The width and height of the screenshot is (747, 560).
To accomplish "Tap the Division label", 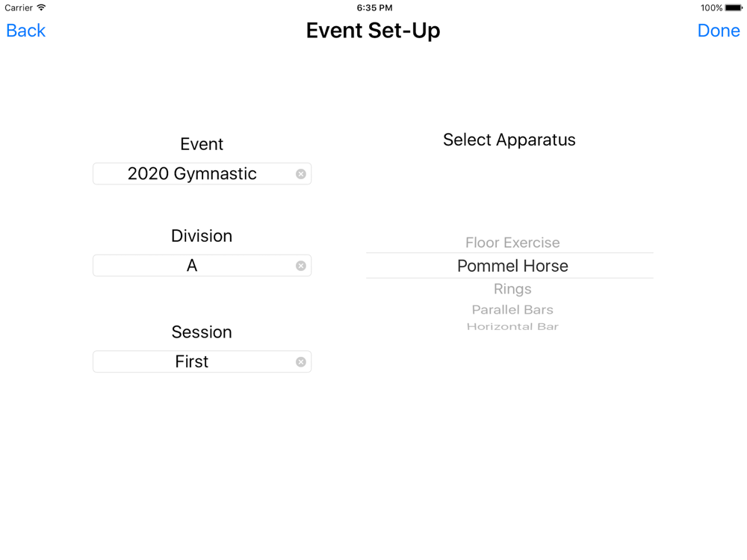I will pyautogui.click(x=202, y=236).
